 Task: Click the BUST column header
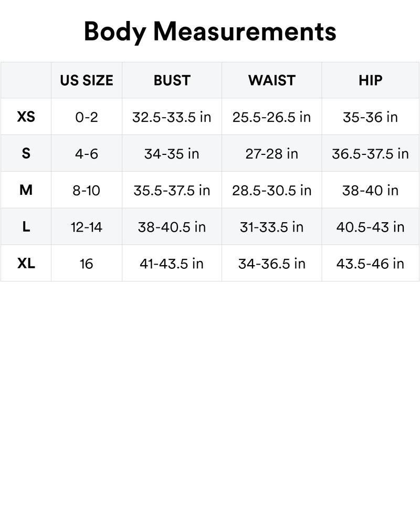(172, 80)
